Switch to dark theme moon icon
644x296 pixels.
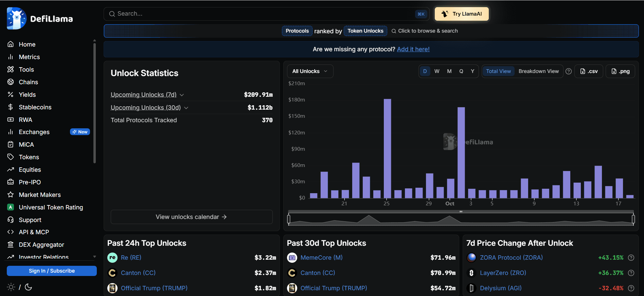(x=29, y=287)
